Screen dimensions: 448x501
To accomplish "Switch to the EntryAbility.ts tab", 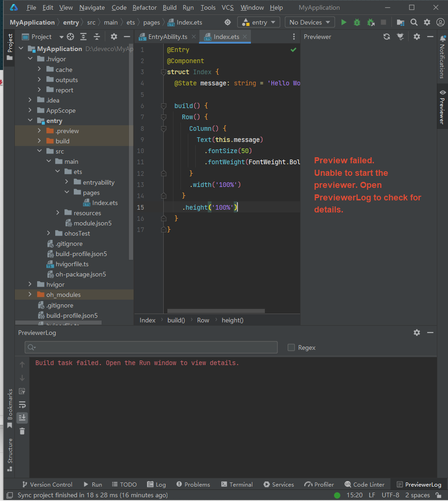I will 167,37.
